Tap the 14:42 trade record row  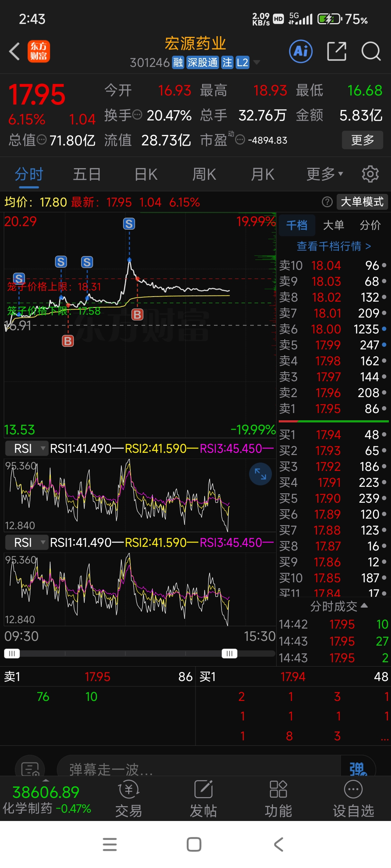point(333,624)
